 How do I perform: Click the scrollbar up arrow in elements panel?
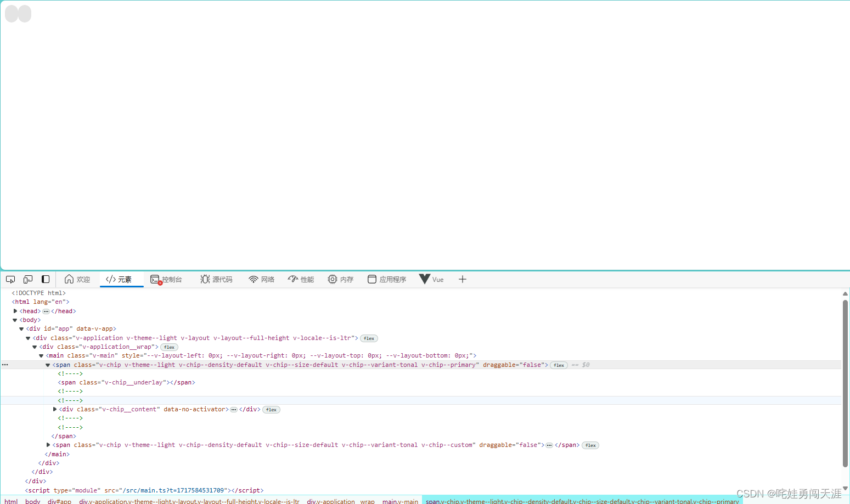click(845, 294)
